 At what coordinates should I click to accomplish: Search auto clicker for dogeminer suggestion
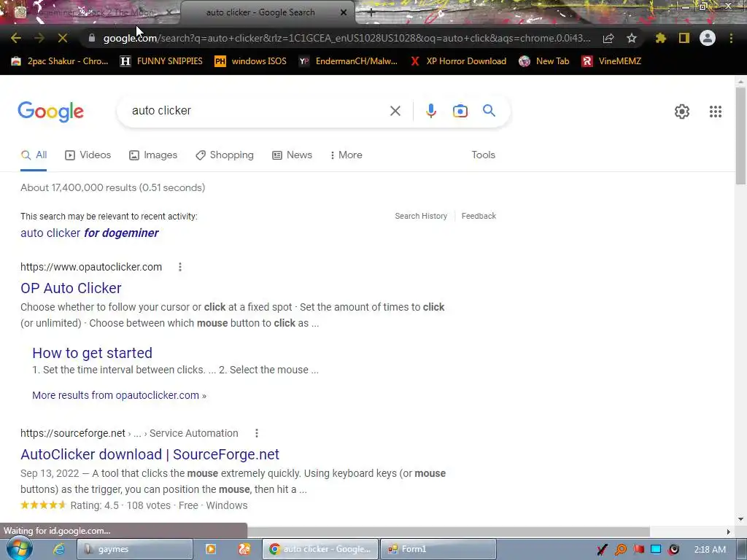coord(90,233)
